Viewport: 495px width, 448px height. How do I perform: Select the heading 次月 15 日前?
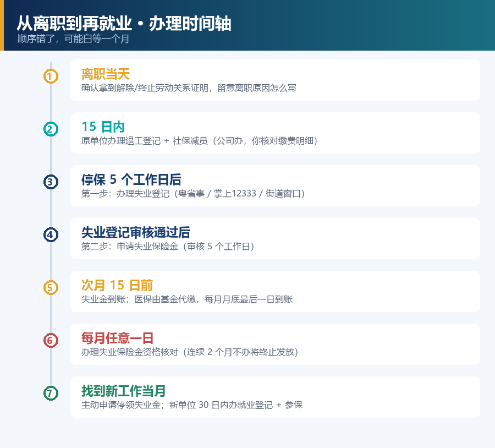[x=117, y=285]
